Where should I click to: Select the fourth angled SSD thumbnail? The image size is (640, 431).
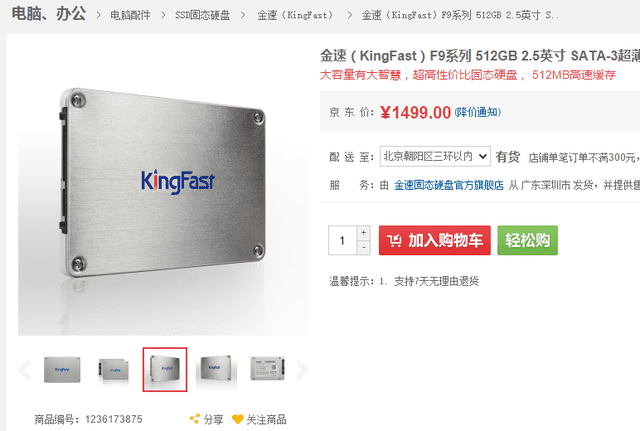pyautogui.click(x=216, y=370)
